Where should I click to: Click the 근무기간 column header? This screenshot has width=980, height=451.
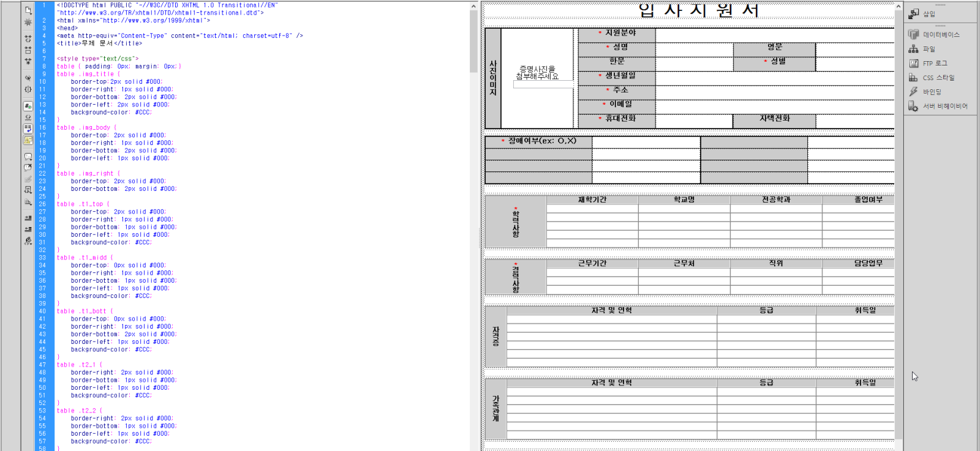592,263
